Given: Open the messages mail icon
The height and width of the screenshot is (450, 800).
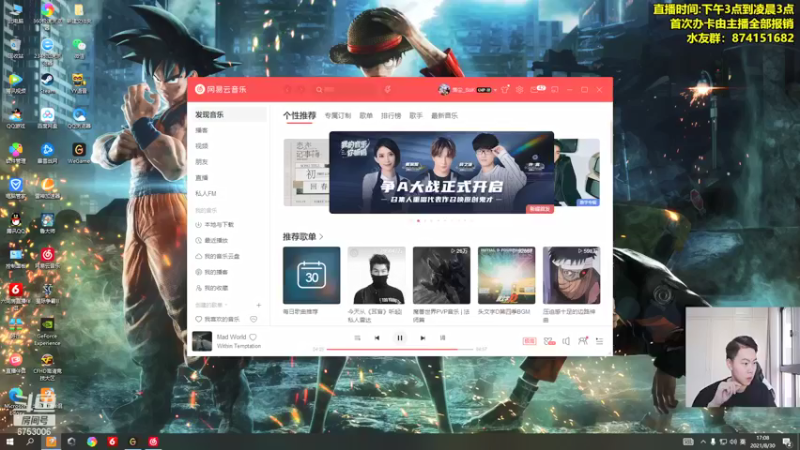Looking at the screenshot, I should click(534, 89).
